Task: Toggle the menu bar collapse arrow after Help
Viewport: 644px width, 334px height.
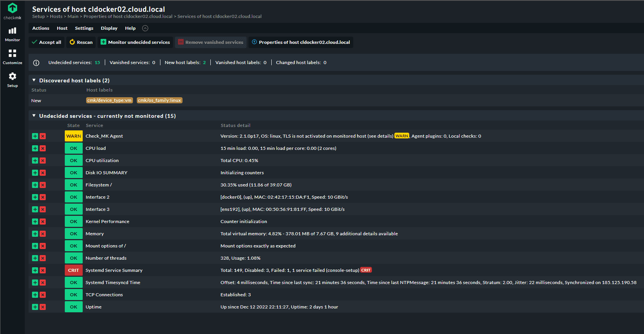Action: tap(145, 28)
